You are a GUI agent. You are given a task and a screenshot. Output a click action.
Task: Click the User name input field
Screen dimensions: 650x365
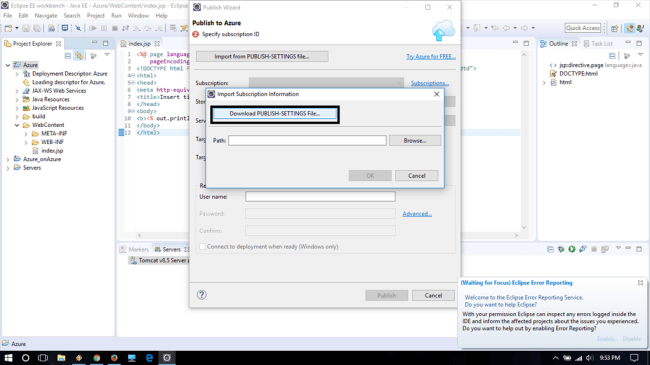coord(320,197)
